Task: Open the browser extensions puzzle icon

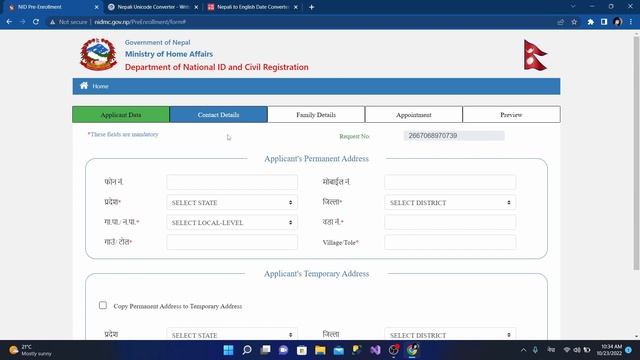Action: pos(591,22)
